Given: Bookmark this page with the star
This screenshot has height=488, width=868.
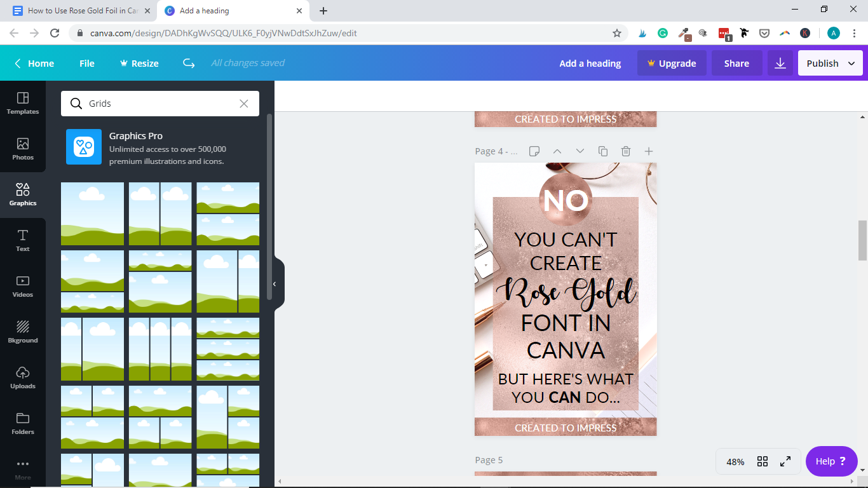Looking at the screenshot, I should click(x=616, y=33).
